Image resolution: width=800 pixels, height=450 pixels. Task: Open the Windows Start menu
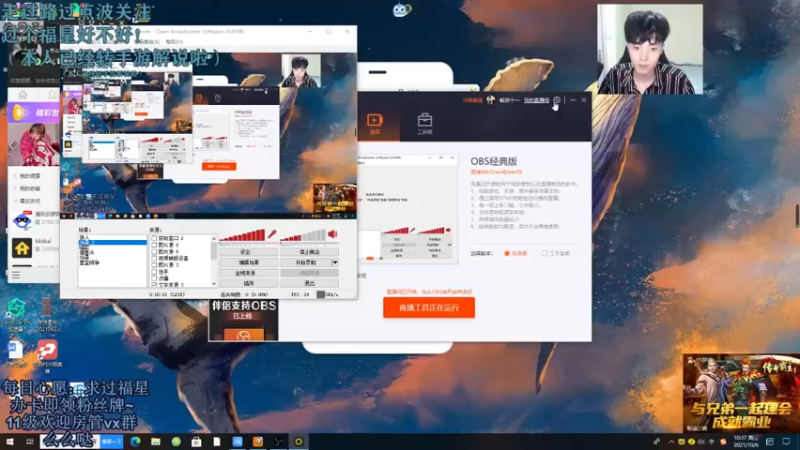click(10, 441)
